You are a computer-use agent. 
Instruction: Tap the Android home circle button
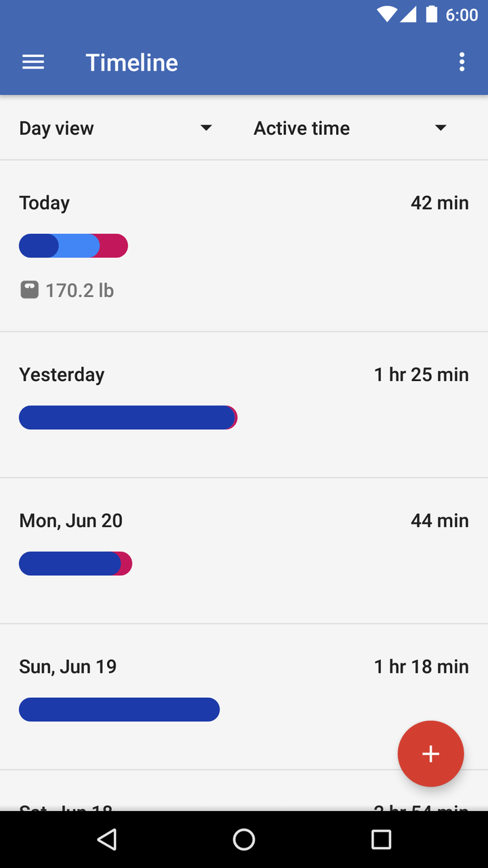[x=244, y=840]
